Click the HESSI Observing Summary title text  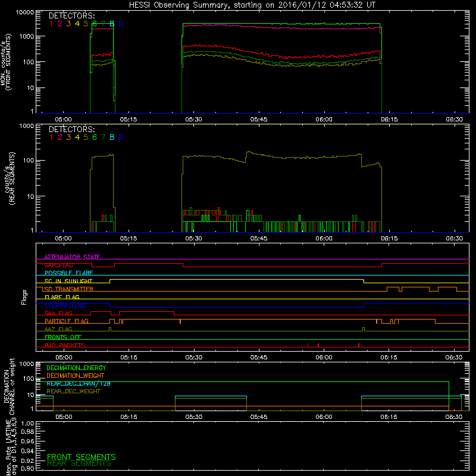[x=252, y=5]
